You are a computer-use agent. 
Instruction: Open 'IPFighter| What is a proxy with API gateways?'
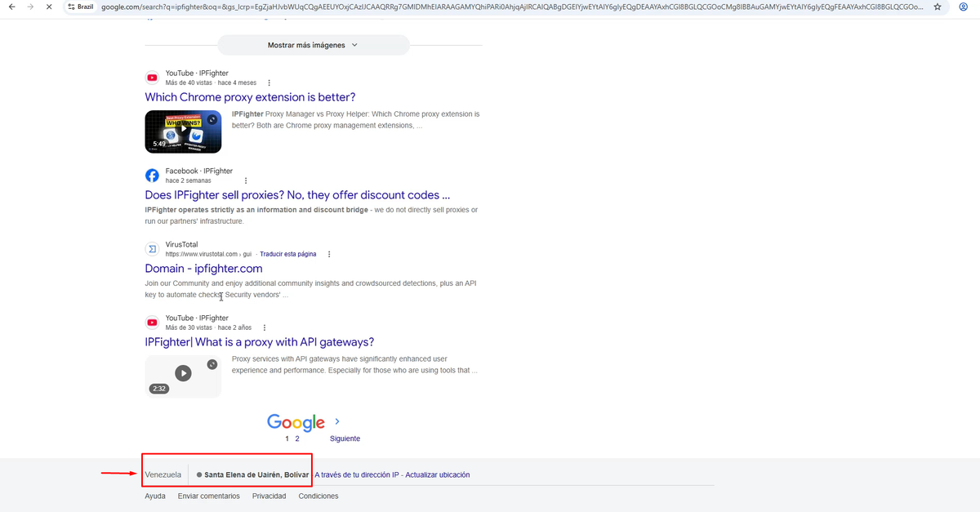click(260, 342)
